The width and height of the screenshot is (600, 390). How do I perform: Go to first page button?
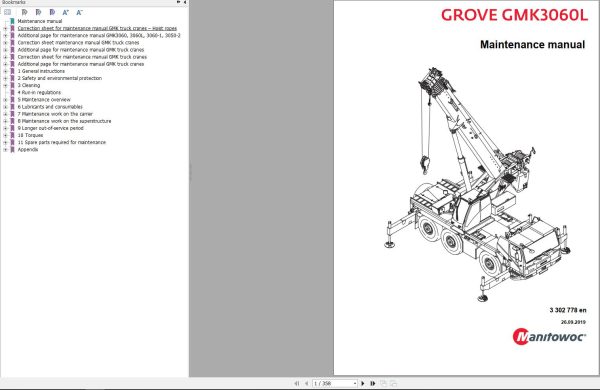tap(297, 383)
